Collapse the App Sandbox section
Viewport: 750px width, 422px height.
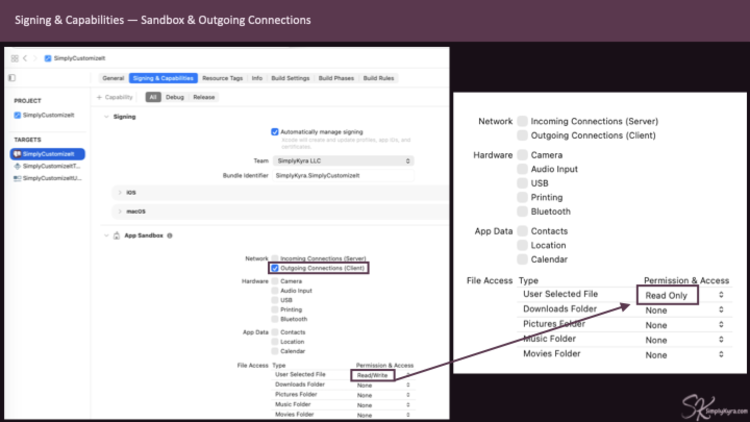pos(106,235)
